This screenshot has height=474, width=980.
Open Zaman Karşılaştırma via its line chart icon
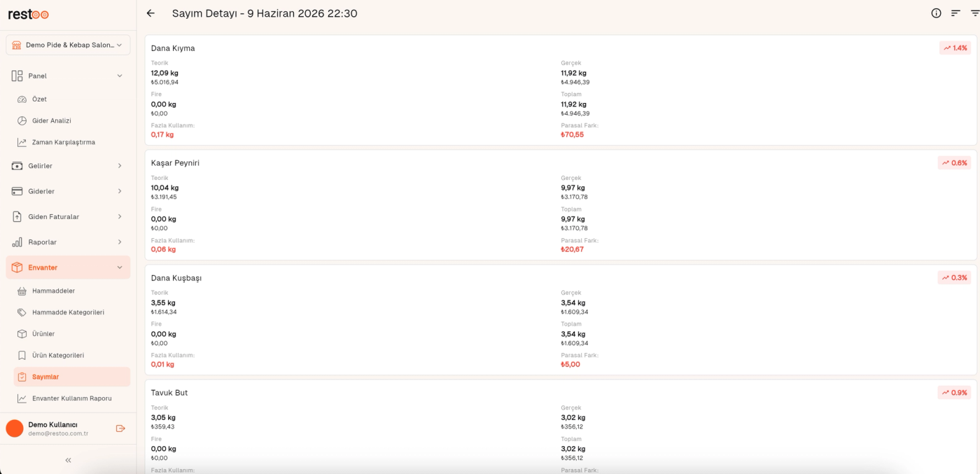click(22, 142)
